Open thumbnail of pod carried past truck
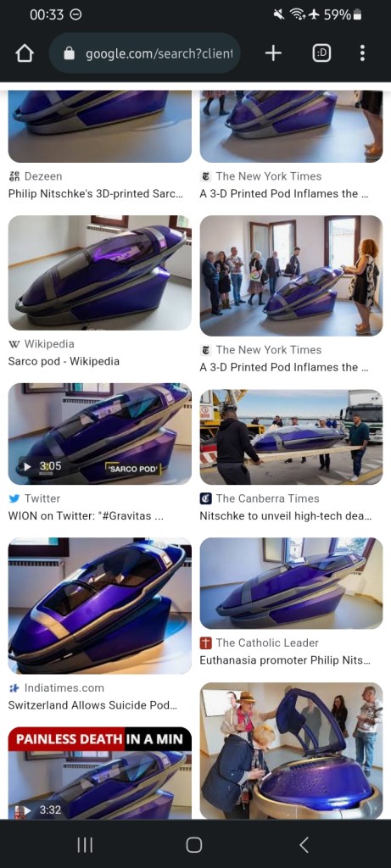 click(291, 437)
